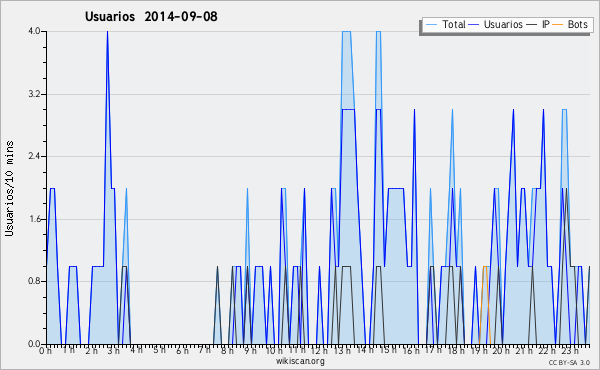Click the y-axis value '0.8'
The height and width of the screenshot is (370, 600).
(35, 281)
